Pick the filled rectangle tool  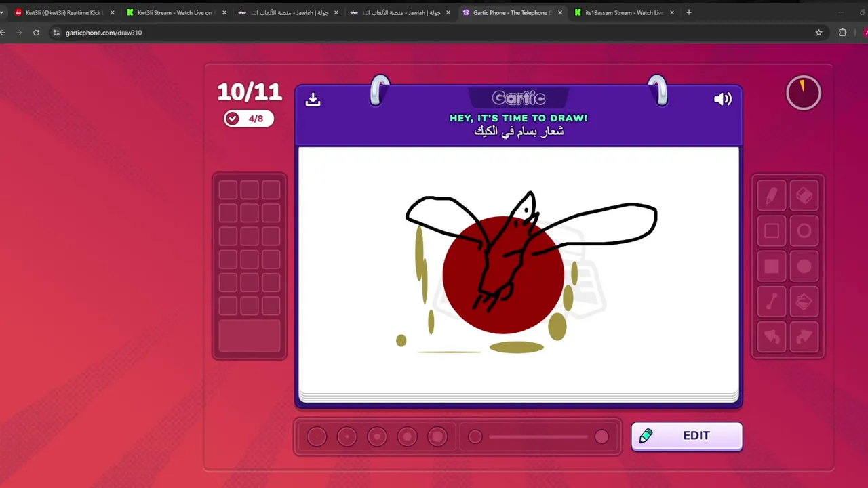pyautogui.click(x=772, y=266)
